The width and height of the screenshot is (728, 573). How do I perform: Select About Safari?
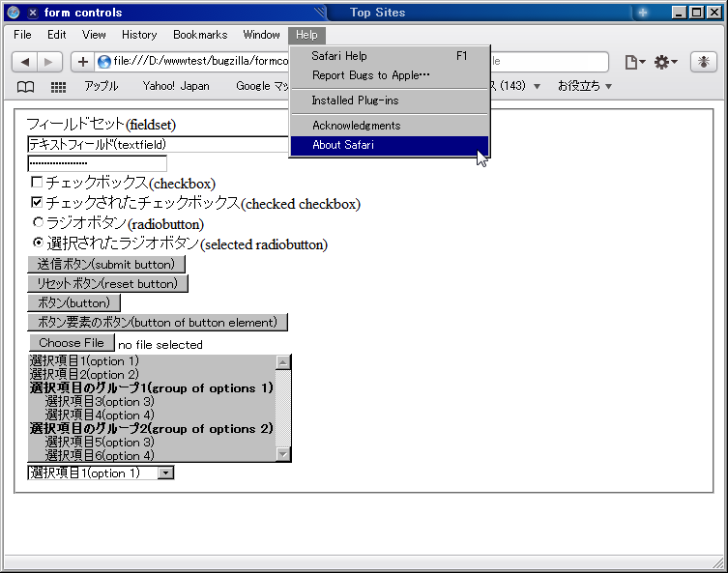390,145
